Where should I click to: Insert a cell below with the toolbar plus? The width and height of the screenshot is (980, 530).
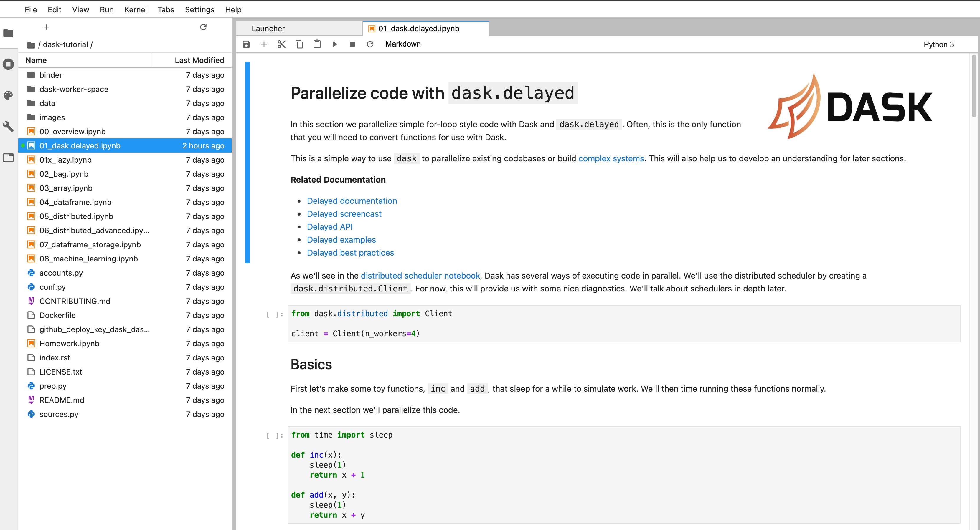[264, 44]
